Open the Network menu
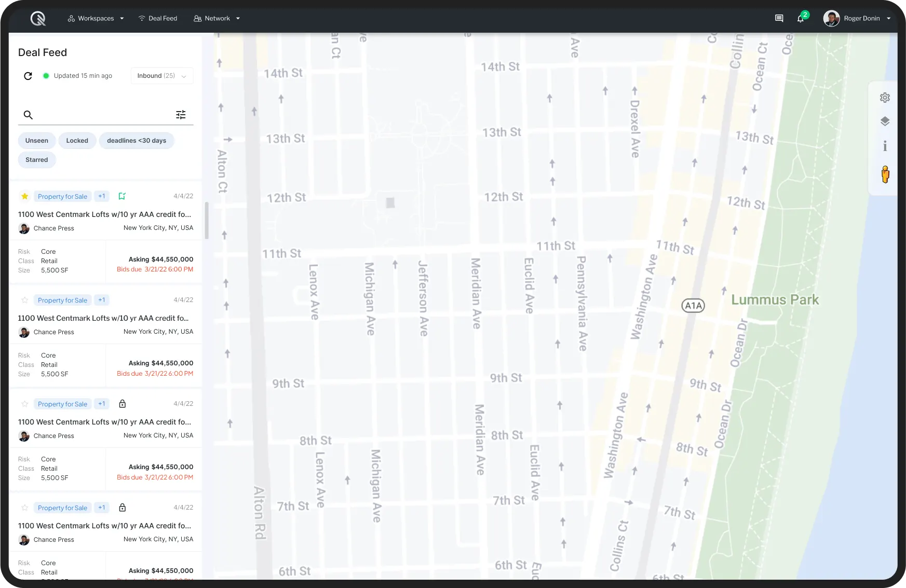 (217, 19)
